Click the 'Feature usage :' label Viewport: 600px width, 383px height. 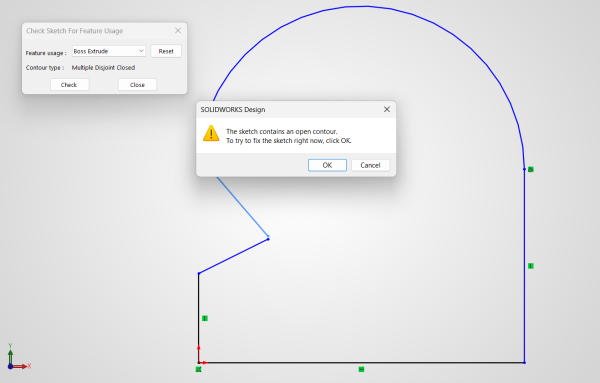coord(46,53)
